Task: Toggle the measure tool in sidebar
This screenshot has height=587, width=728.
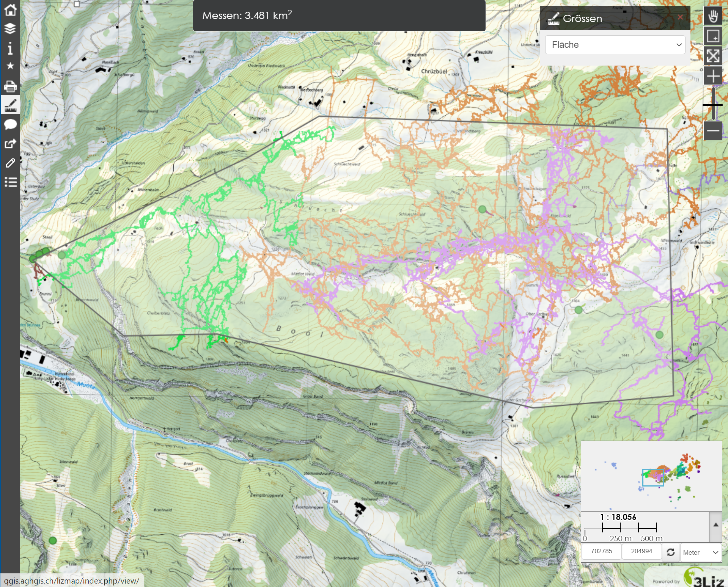Action: click(10, 105)
